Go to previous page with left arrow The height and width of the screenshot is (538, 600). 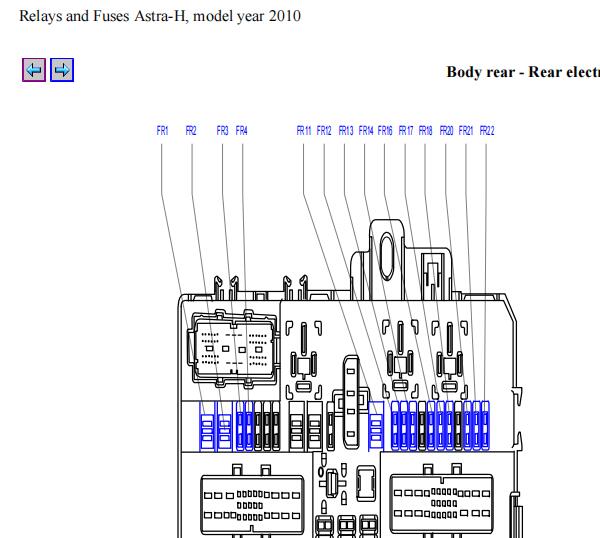pyautogui.click(x=34, y=70)
